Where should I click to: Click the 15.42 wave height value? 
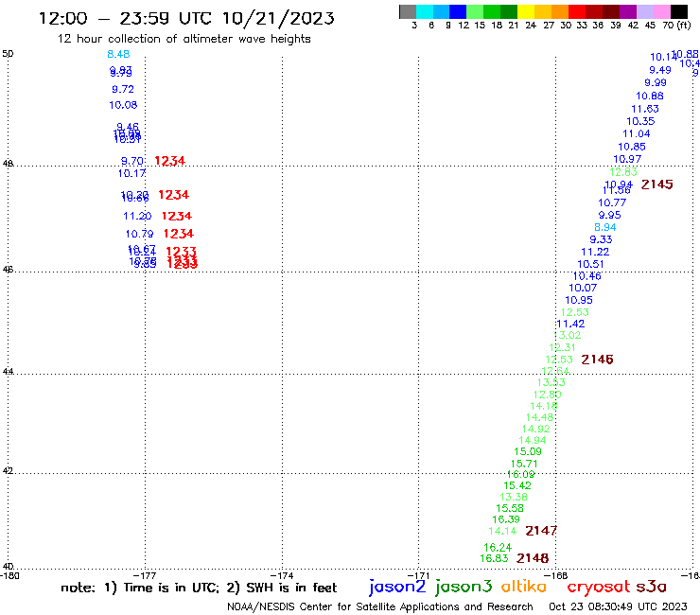tap(517, 486)
